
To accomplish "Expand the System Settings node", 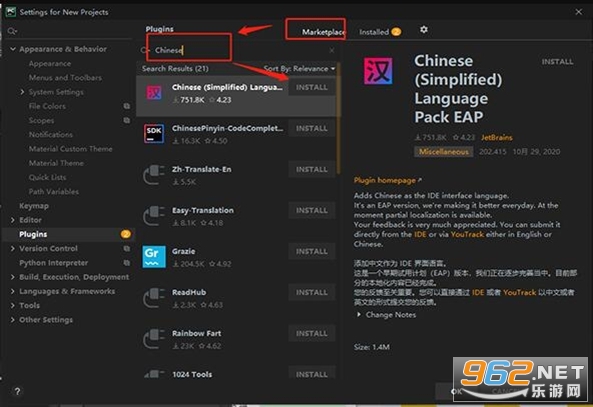I will tap(22, 92).
